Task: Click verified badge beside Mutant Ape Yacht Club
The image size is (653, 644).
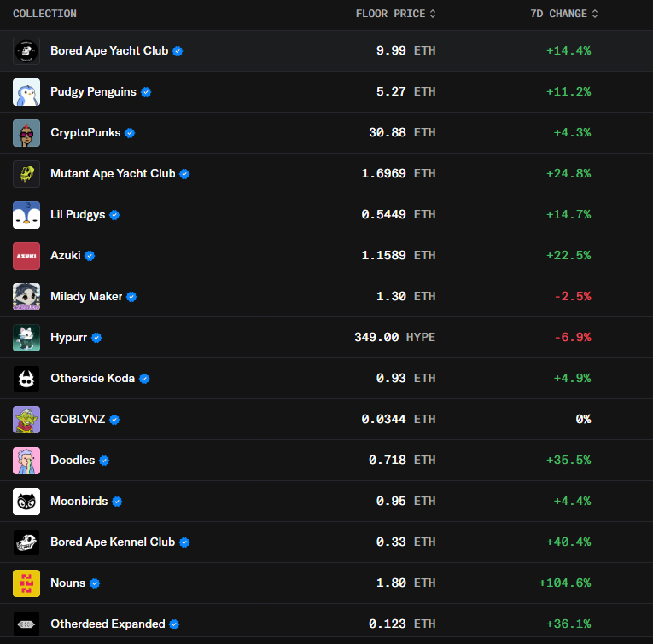Action: click(x=184, y=174)
